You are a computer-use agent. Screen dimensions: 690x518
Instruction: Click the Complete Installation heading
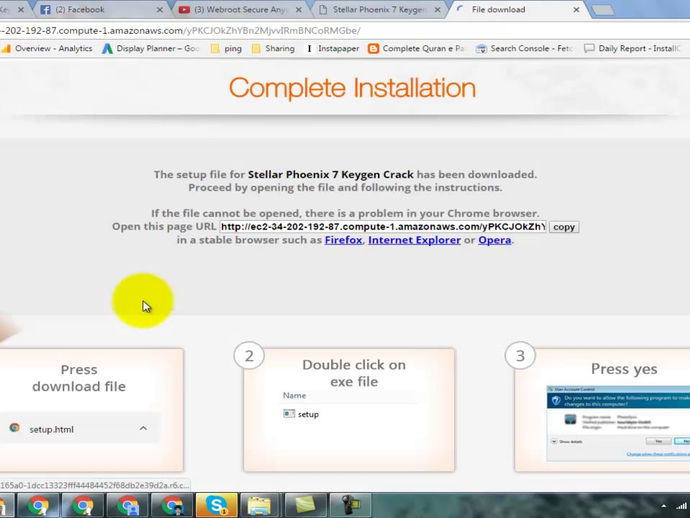[352, 88]
